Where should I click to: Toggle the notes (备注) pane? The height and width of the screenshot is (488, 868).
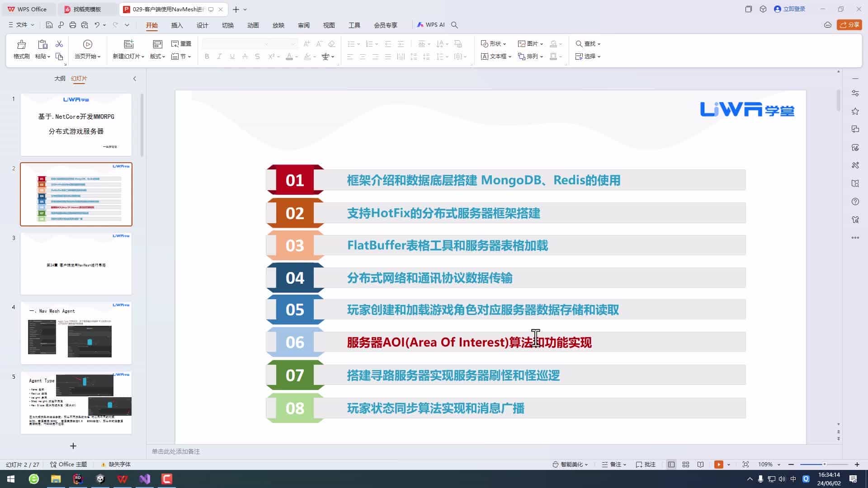(x=613, y=465)
